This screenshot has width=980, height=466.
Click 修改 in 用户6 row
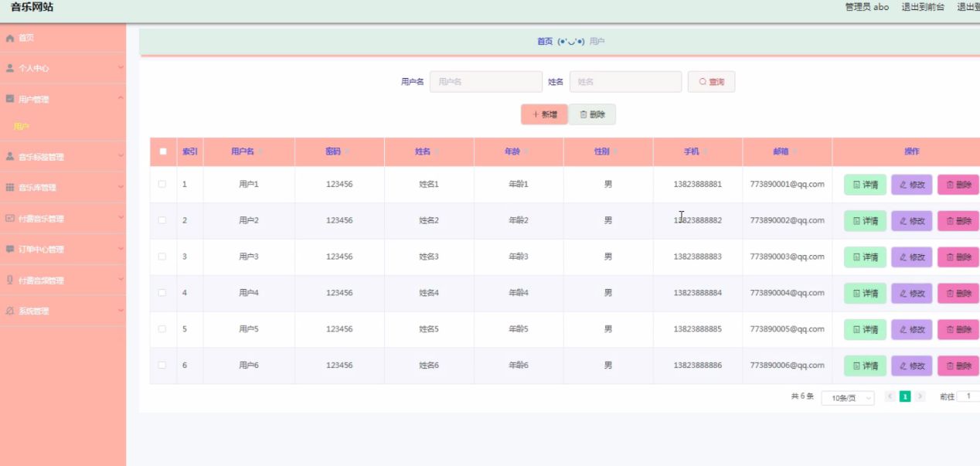click(911, 366)
